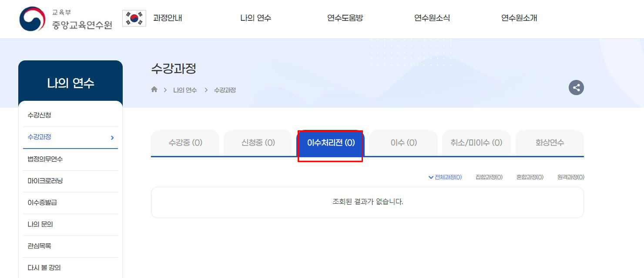Open 연수원소개 menu
Screen dimensions: 644x278
coord(519,18)
